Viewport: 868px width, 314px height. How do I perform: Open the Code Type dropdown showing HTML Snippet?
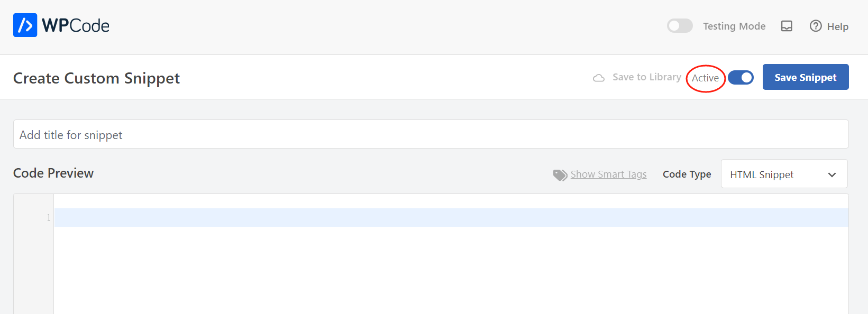tap(783, 174)
